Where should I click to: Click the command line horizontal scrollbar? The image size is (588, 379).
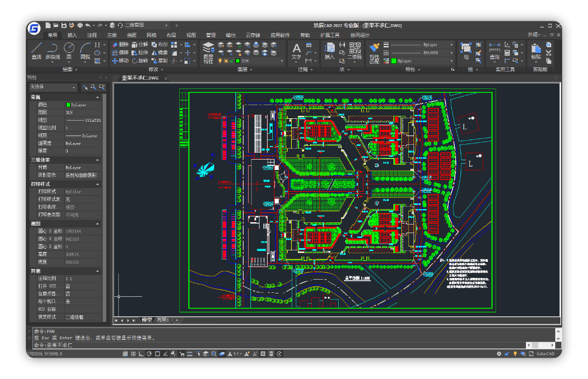(x=540, y=345)
